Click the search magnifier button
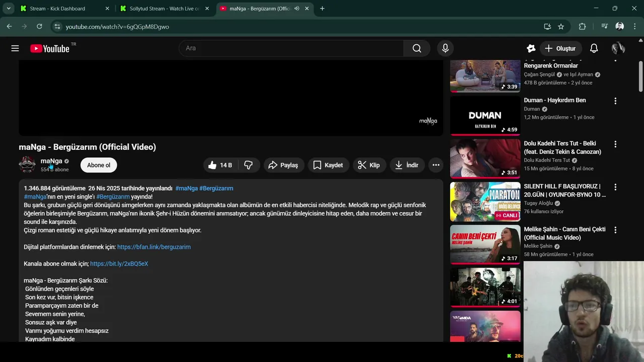The width and height of the screenshot is (644, 362). pyautogui.click(x=417, y=48)
